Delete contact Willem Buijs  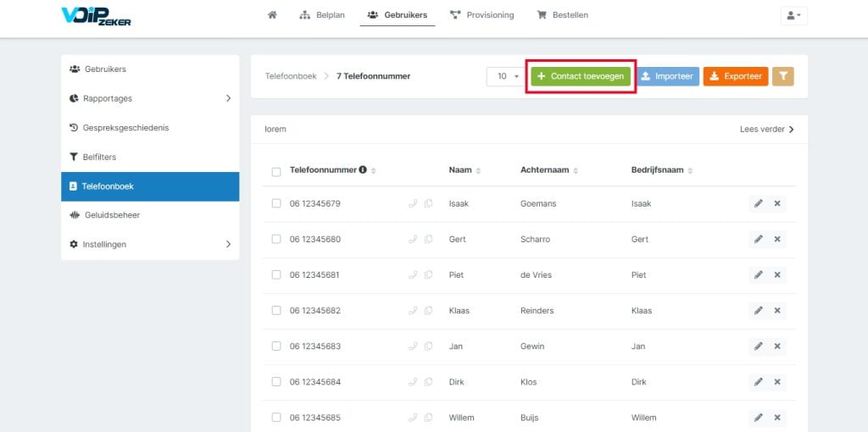click(777, 418)
